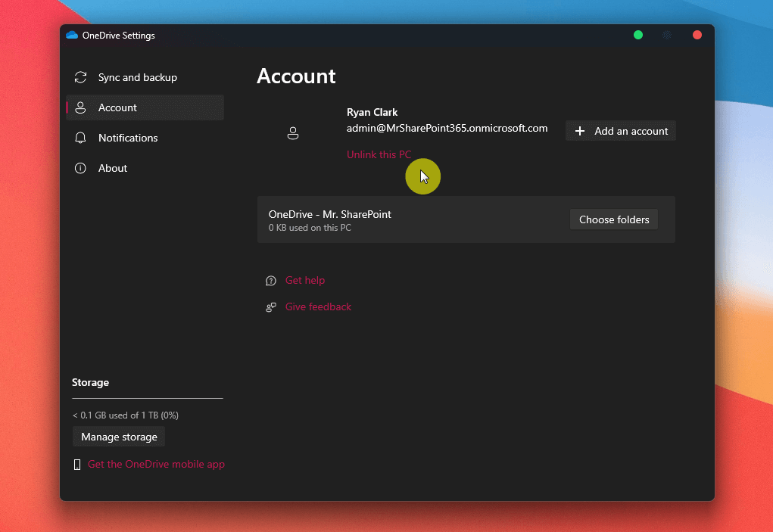Click the dim middle window control dot
The height and width of the screenshot is (532, 773).
click(x=667, y=35)
